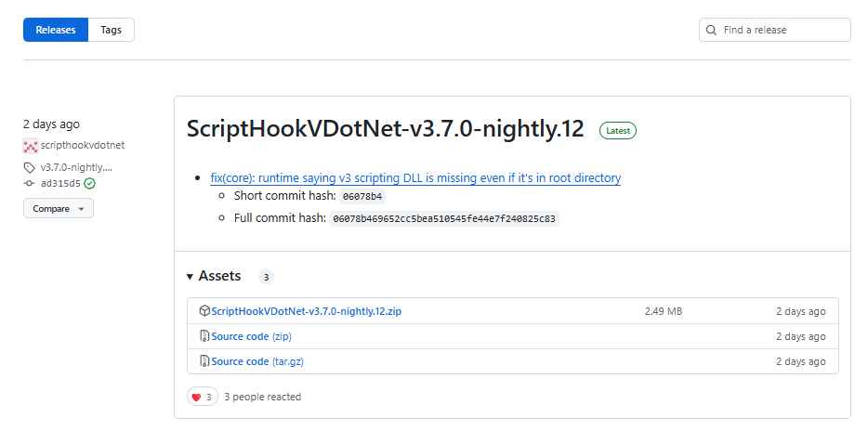The image size is (868, 431).
Task: Switch to the Tags tab
Action: click(112, 30)
